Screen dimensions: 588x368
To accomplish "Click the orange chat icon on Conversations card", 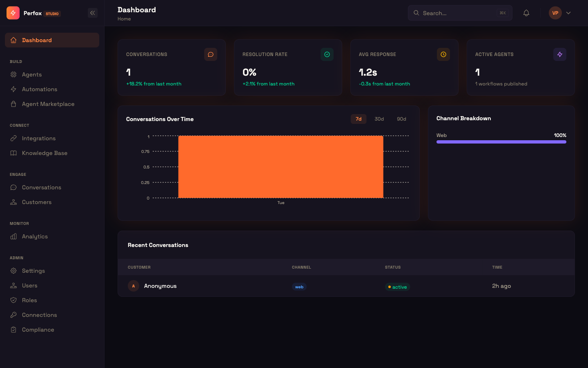I will (x=211, y=54).
